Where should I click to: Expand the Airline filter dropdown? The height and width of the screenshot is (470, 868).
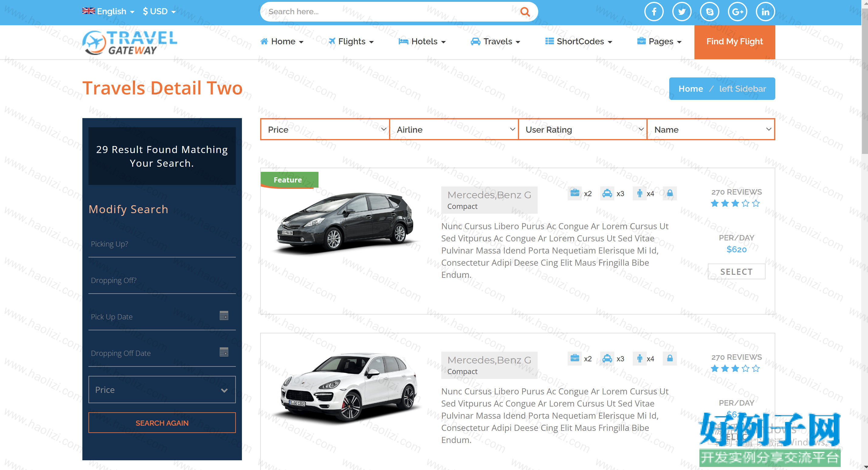point(454,129)
